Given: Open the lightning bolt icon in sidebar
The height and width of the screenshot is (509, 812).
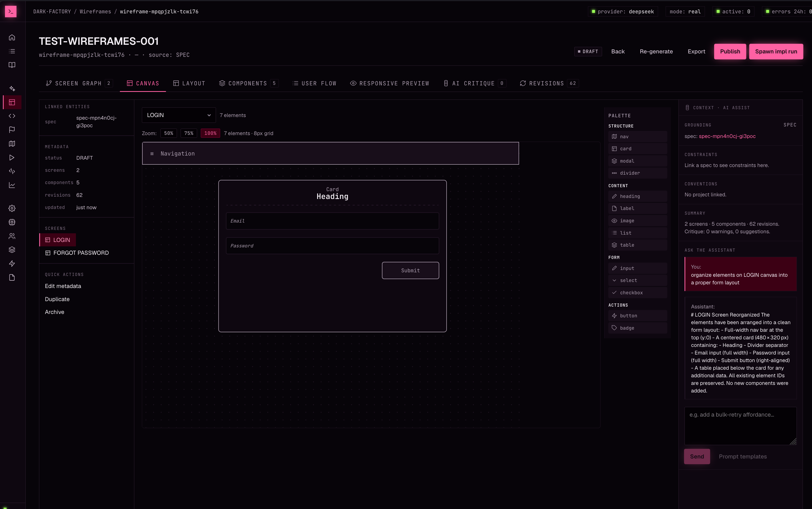Looking at the screenshot, I should (12, 264).
